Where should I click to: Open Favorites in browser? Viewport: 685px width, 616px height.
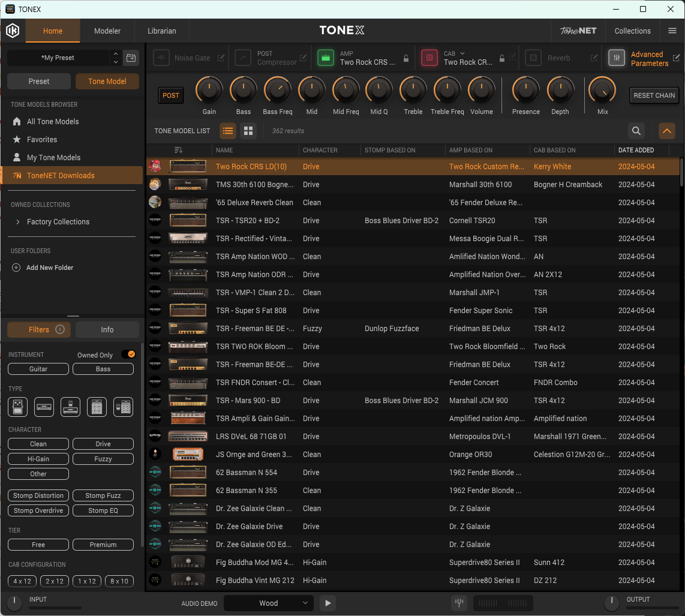(42, 139)
